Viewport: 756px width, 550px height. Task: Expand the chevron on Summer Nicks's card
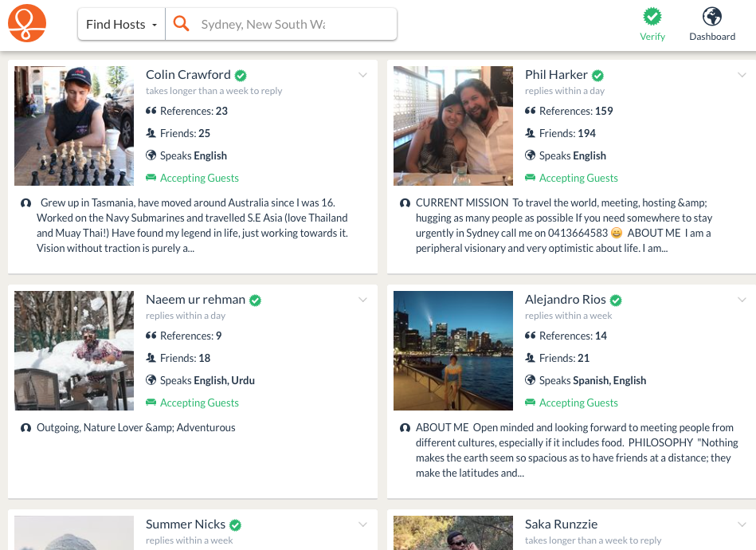click(362, 524)
